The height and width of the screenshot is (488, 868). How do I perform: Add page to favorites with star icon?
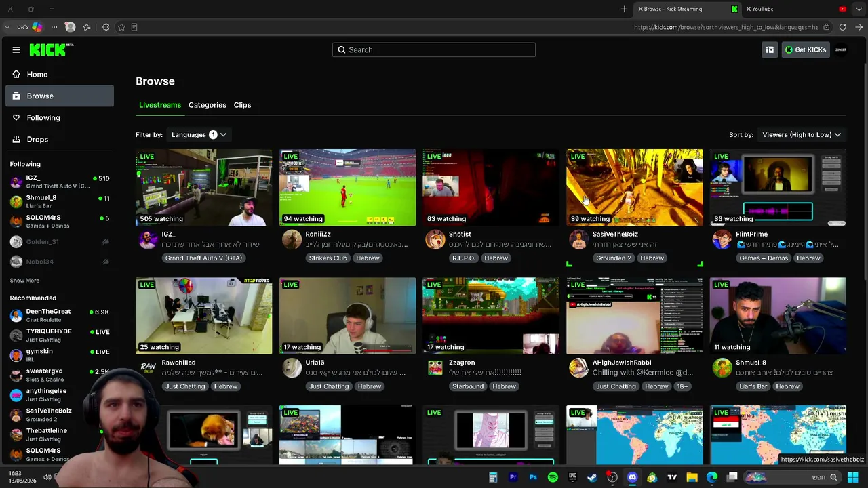pos(121,27)
